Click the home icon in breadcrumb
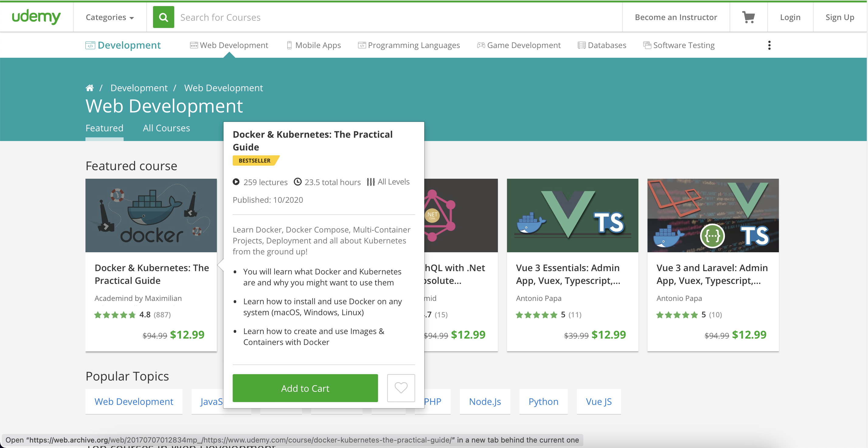This screenshot has width=868, height=448. (90, 88)
